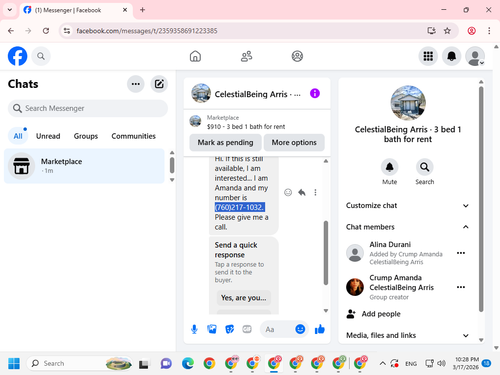Open options for Alina Durani member
The height and width of the screenshot is (375, 500).
point(461,253)
